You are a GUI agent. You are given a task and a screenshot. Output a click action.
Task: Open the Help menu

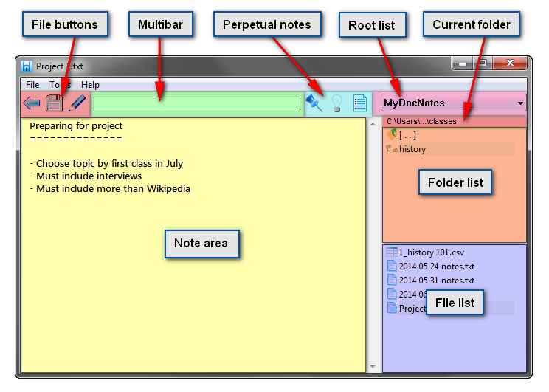[x=90, y=85]
